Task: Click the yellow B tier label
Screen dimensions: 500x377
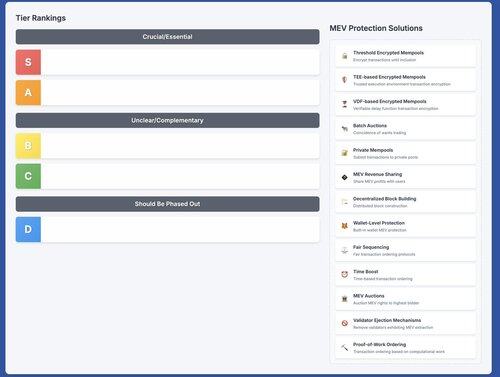Action: coord(28,146)
